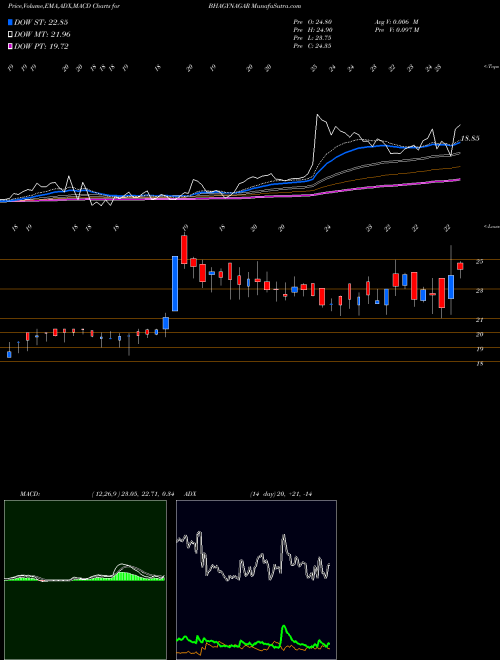Screen dimensions: 500x660
Task: Click the magenta DOW PT legend swatch
Action: pos(11,47)
